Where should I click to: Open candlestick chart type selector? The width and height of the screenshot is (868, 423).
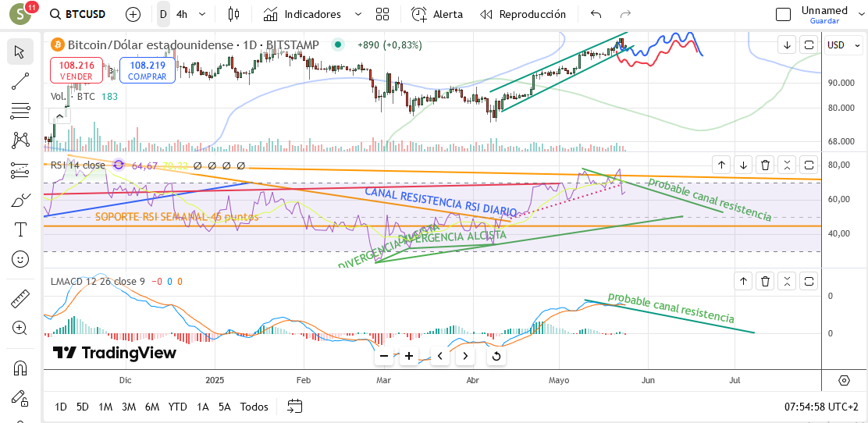[x=234, y=14]
